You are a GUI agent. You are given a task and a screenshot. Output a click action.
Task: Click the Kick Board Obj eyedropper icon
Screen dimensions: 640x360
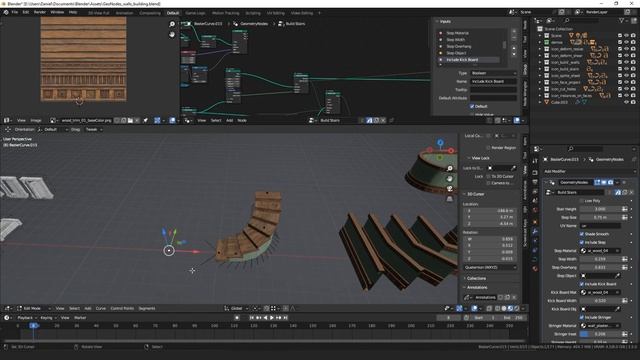[x=618, y=309]
